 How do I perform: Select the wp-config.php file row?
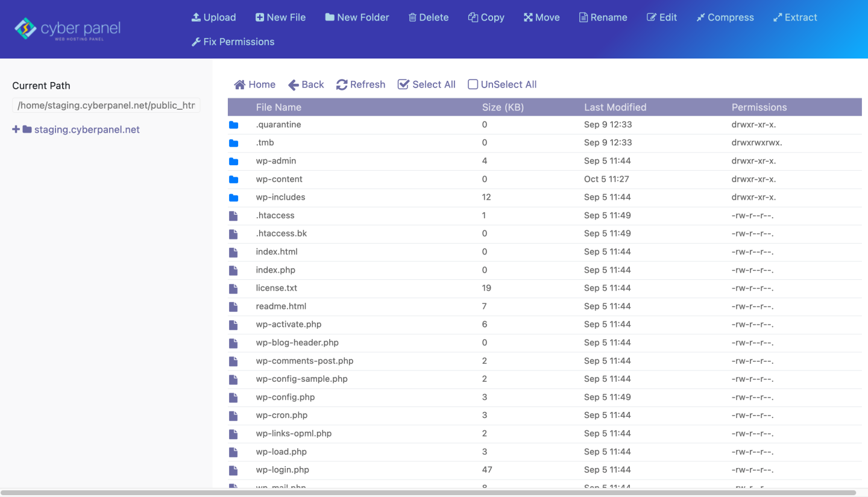pos(285,397)
